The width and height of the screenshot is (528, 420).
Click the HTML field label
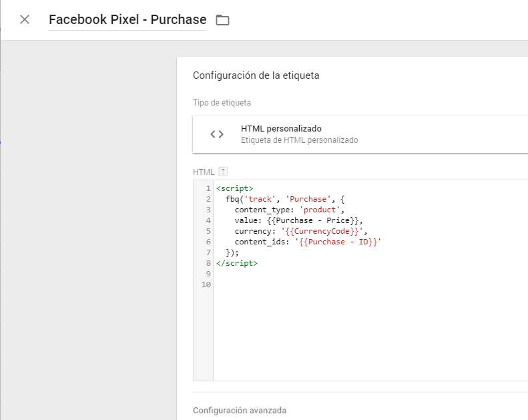tap(204, 172)
